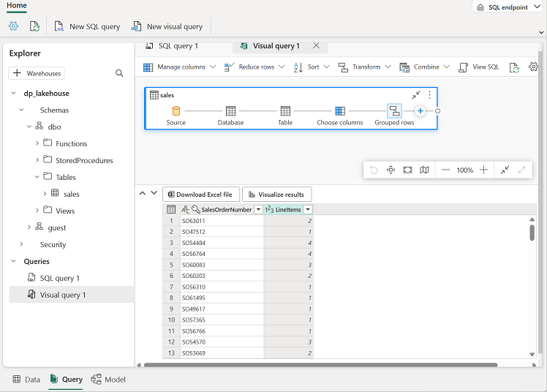The image size is (547, 392).
Task: Select the Table step icon
Action: (x=285, y=111)
